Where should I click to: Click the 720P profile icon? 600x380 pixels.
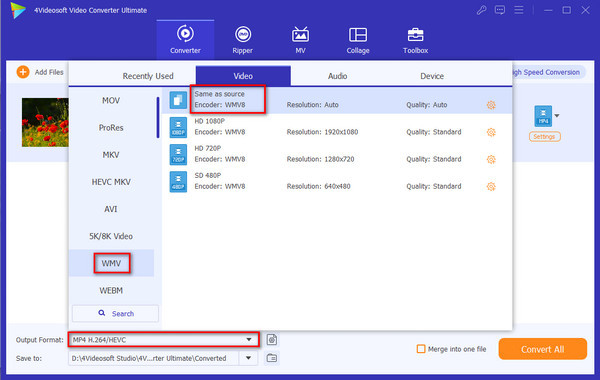[178, 155]
